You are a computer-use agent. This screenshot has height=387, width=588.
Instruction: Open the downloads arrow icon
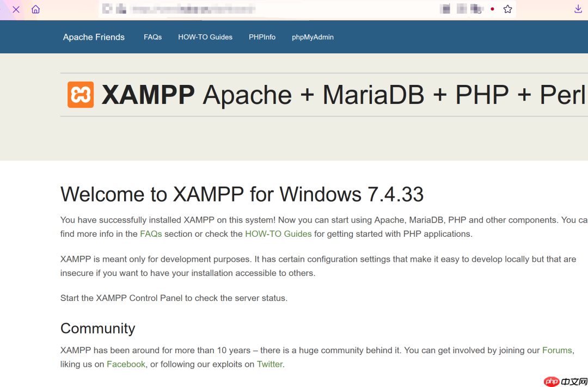point(578,9)
